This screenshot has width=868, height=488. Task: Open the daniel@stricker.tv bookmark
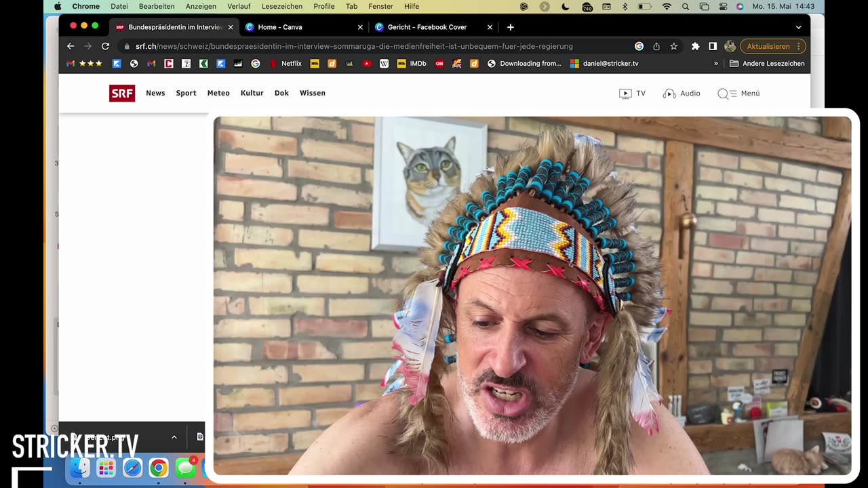(604, 64)
